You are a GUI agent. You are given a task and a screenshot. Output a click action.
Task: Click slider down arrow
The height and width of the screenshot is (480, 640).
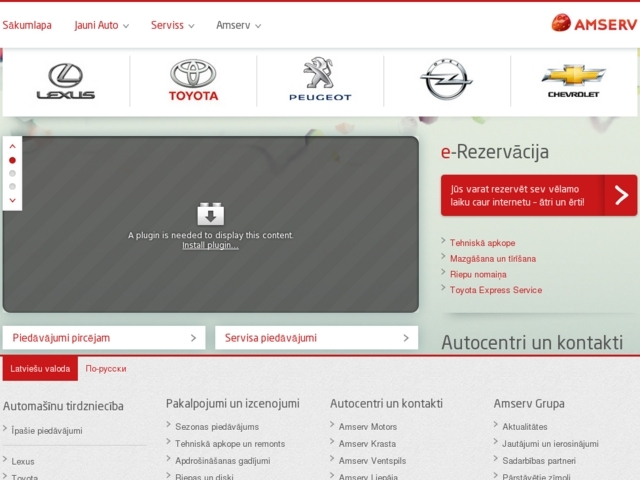(x=12, y=200)
